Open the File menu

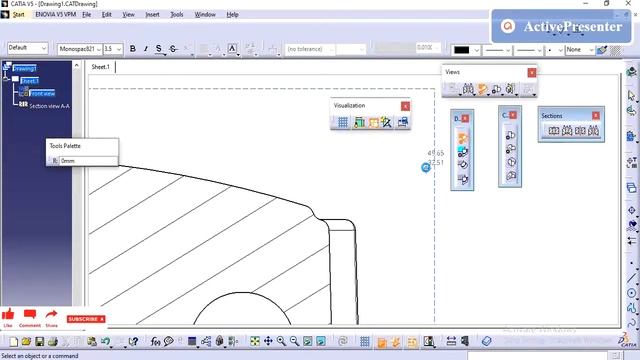tap(87, 14)
